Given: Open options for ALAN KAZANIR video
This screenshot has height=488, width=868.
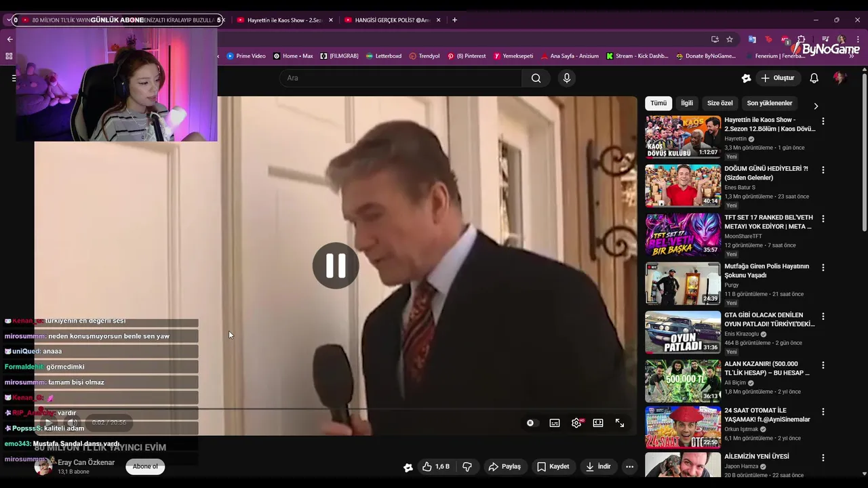Looking at the screenshot, I should tap(823, 365).
